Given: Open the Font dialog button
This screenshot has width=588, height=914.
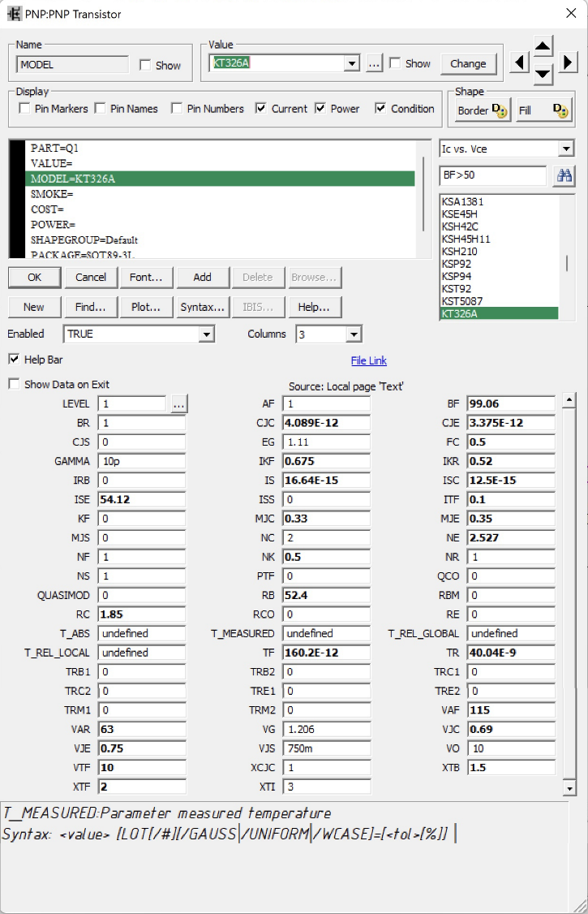Looking at the screenshot, I should pyautogui.click(x=146, y=278).
